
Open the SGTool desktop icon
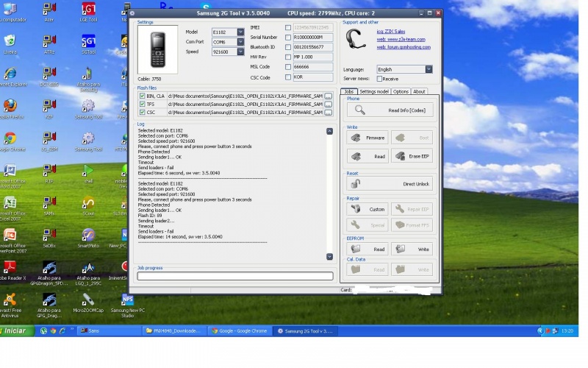88,44
